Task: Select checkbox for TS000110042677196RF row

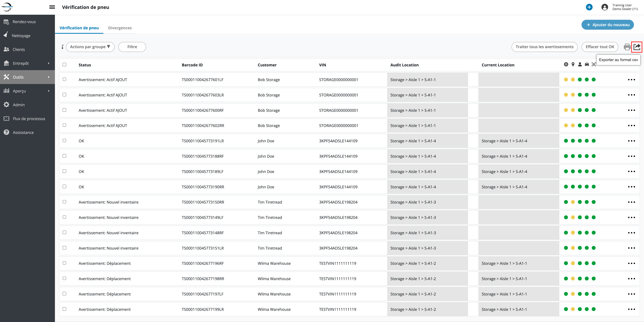Action: point(64,263)
